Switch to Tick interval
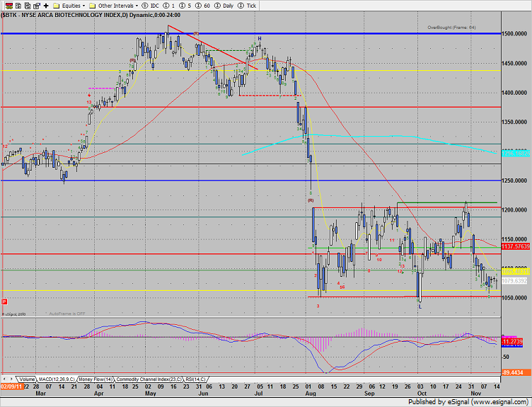This screenshot has height=407, width=532. (x=247, y=6)
